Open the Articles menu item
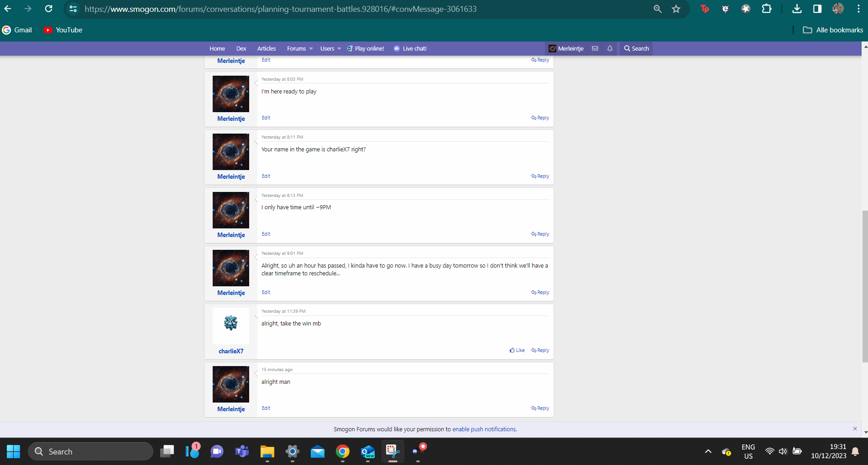 click(x=267, y=49)
